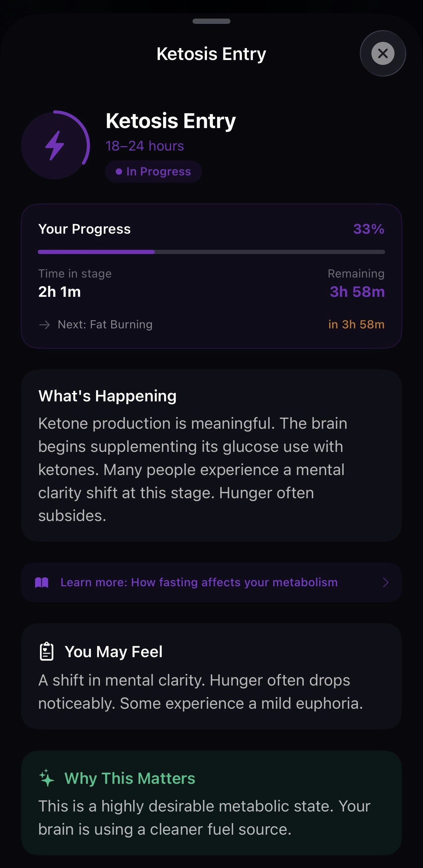Click the 3h 58m remaining time
The width and height of the screenshot is (423, 868).
[x=357, y=292]
